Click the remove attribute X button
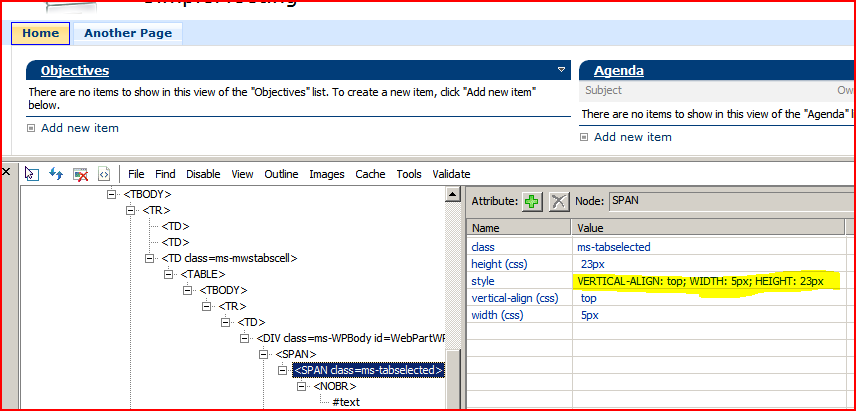 pos(559,201)
